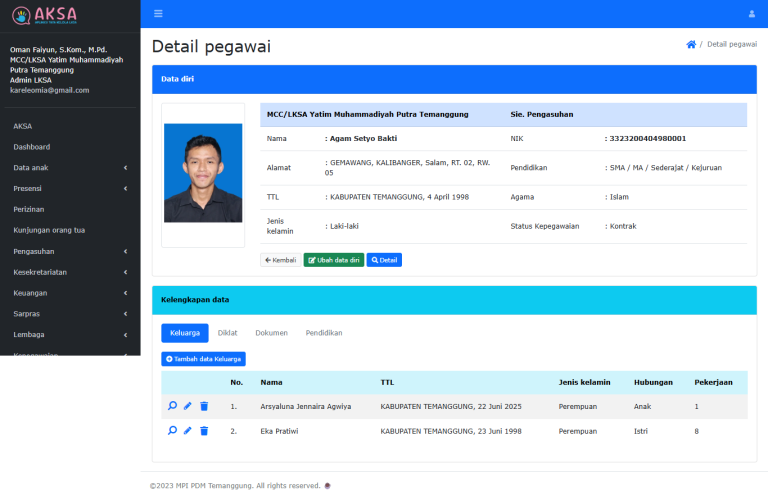Screen dimensions: 768x500
Task: Click the employee profile photo
Action: click(203, 173)
